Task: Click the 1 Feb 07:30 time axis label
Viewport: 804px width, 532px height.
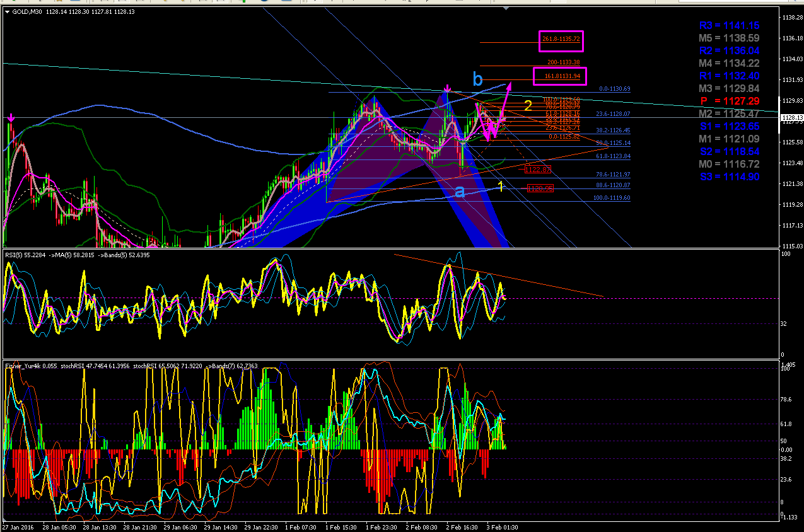Action: pos(302,527)
